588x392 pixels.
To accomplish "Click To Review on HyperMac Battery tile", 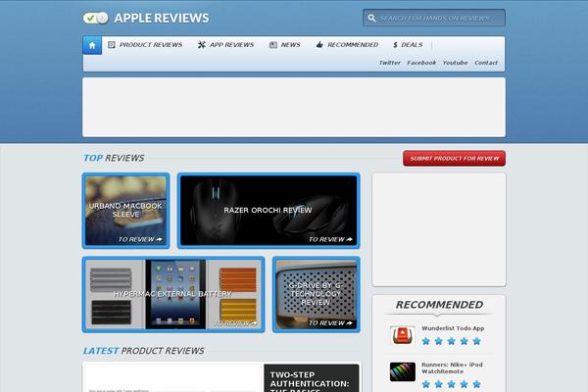I will [235, 323].
